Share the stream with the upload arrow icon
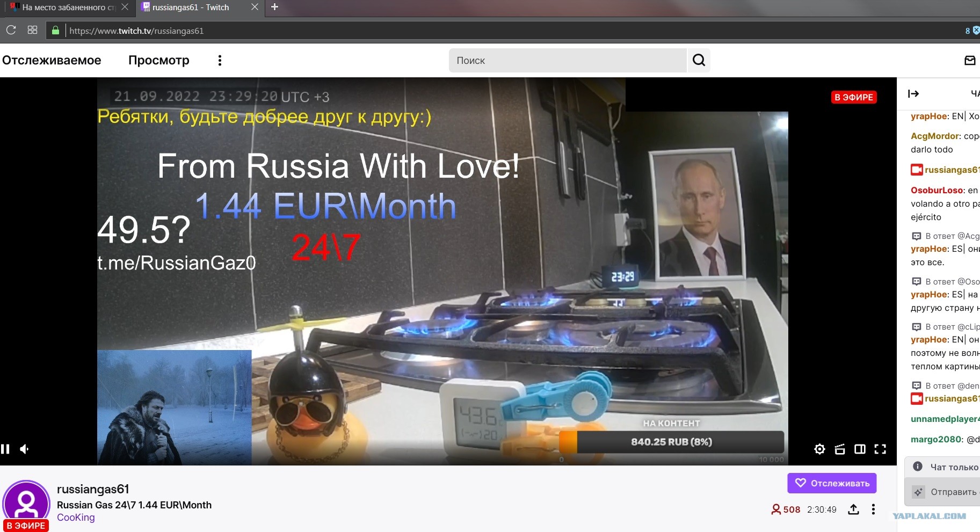This screenshot has width=980, height=532. click(853, 509)
